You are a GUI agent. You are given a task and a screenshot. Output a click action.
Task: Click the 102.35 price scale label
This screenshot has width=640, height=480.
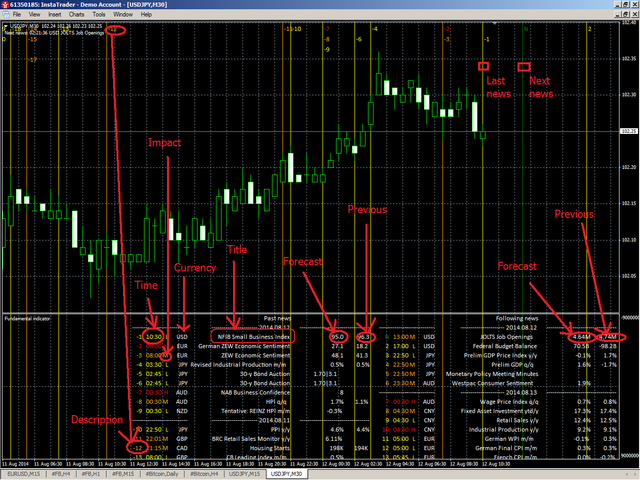pos(629,59)
